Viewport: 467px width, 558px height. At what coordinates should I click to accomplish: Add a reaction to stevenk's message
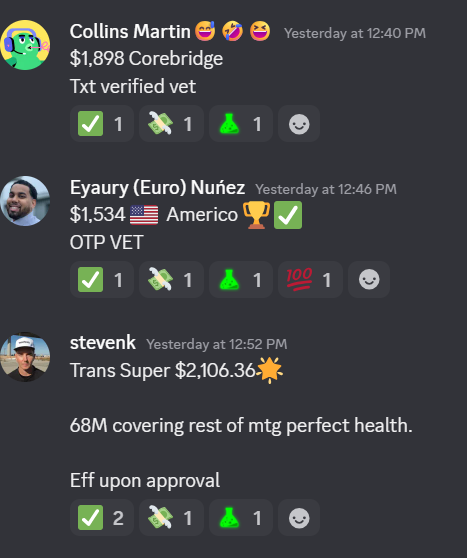[x=299, y=518]
